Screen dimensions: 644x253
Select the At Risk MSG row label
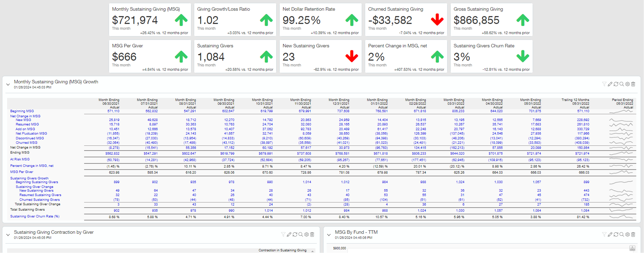(x=20, y=159)
